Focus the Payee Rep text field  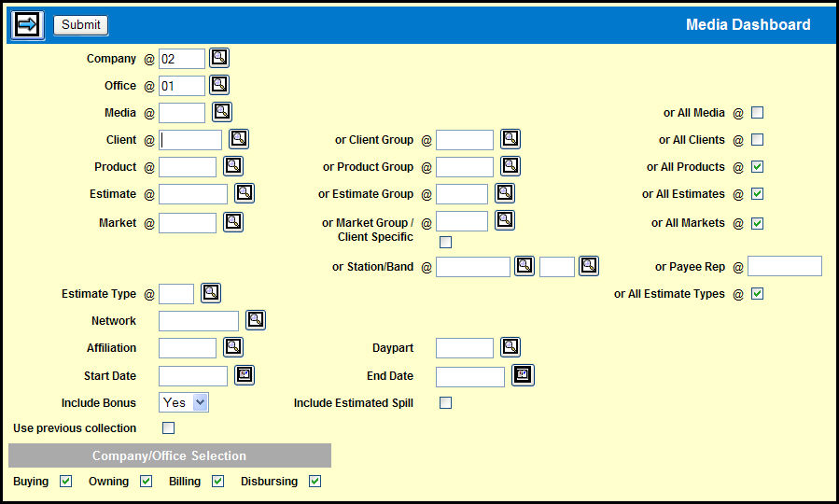784,266
